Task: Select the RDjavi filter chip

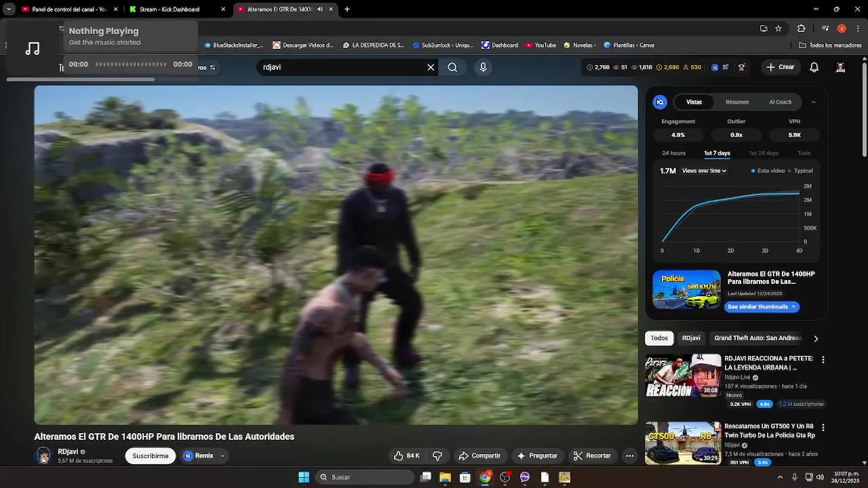Action: click(691, 338)
